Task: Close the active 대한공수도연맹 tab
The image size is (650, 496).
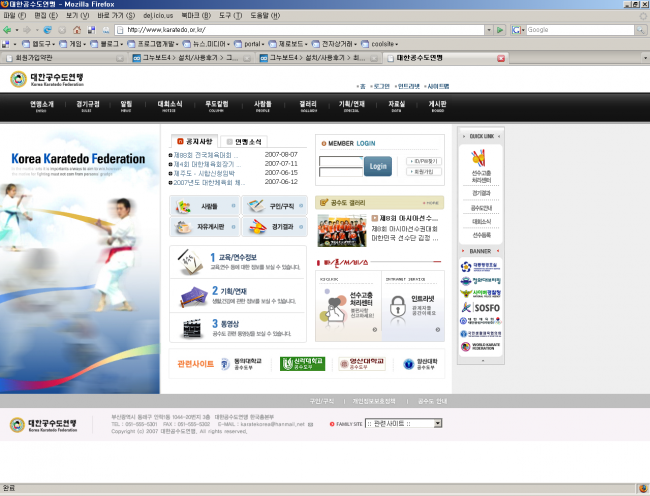Action: (x=501, y=58)
